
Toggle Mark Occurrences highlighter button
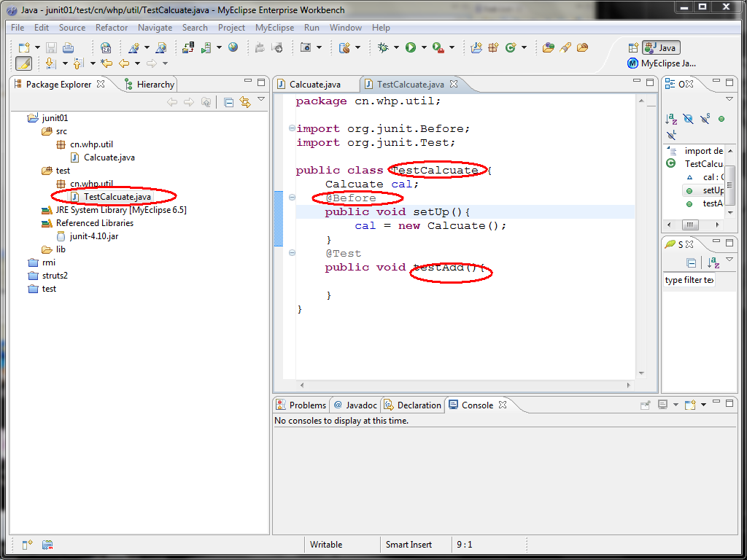24,63
